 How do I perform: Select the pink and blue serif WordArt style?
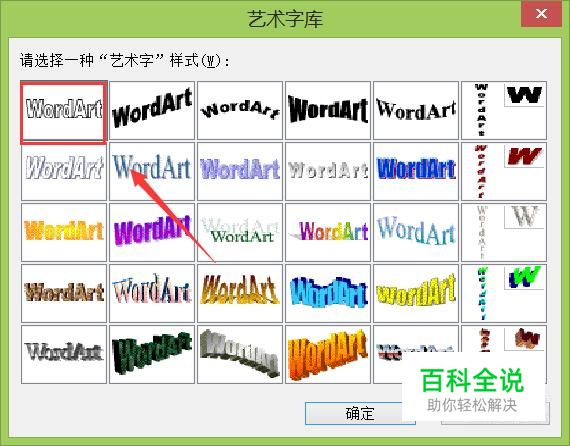pyautogui.click(x=152, y=294)
